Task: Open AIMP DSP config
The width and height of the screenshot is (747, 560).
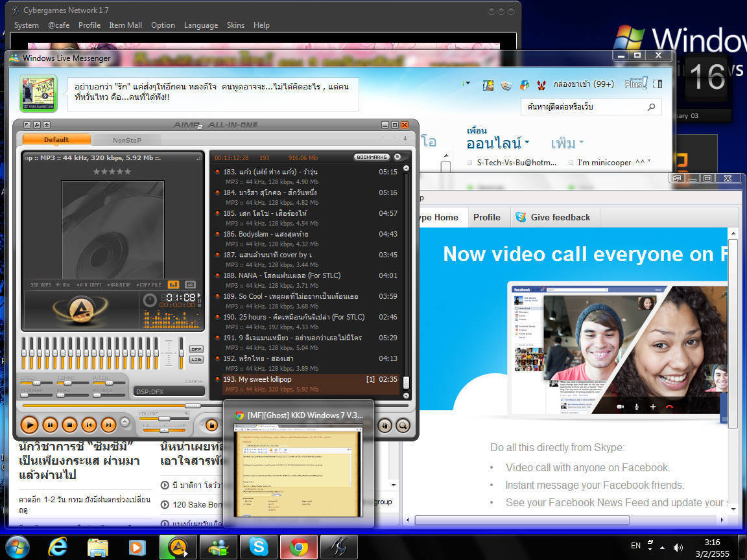Action: [x=194, y=381]
